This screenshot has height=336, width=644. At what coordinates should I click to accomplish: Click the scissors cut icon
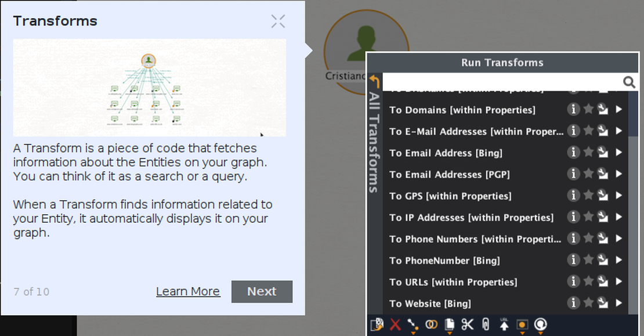click(x=468, y=324)
